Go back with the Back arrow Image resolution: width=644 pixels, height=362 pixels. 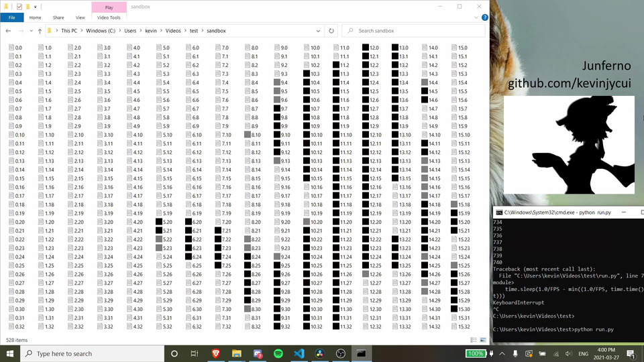(x=8, y=31)
